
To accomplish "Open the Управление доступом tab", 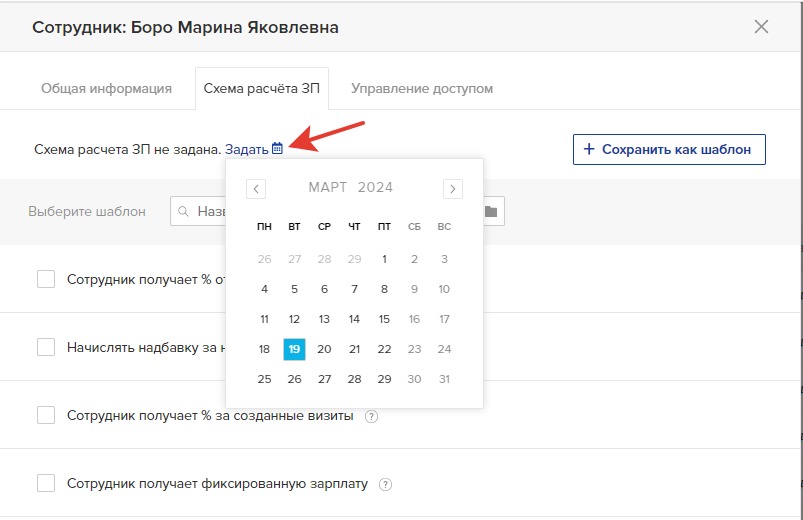I will 422,89.
